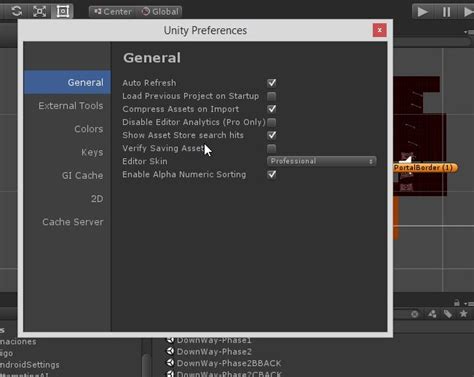Open Unity icon beside DownWay-Phase2BBACK
Screen dimensions: 474x377
tap(170, 363)
